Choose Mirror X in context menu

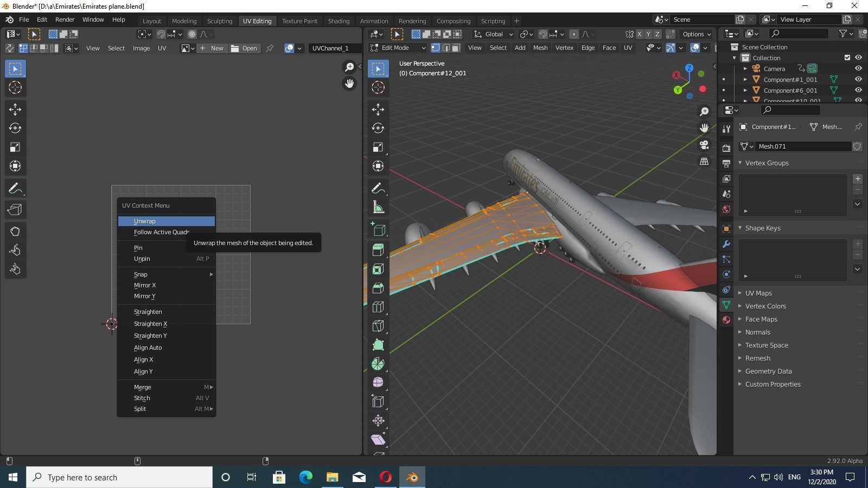point(167,285)
